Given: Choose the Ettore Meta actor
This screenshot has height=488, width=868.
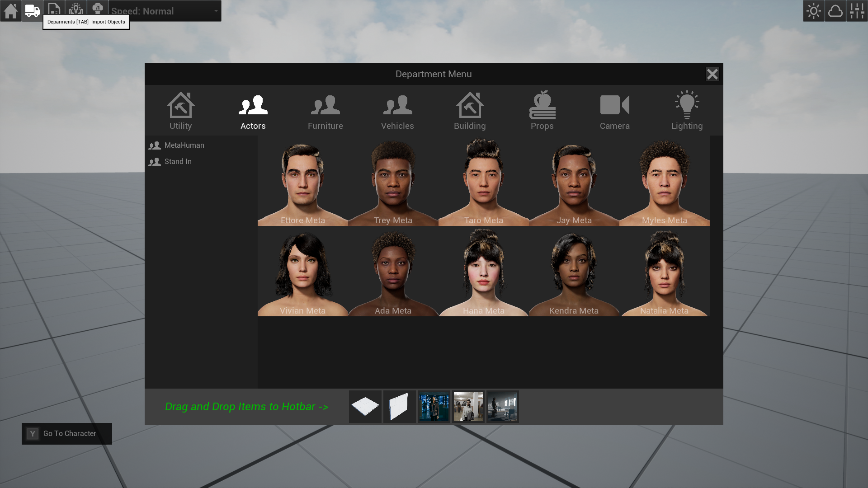Looking at the screenshot, I should click(303, 181).
